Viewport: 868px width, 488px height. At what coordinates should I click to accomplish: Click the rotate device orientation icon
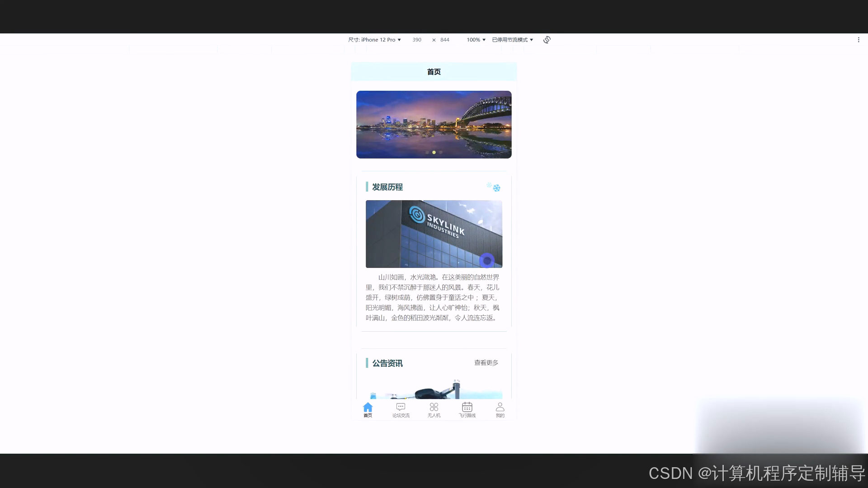pyautogui.click(x=547, y=40)
